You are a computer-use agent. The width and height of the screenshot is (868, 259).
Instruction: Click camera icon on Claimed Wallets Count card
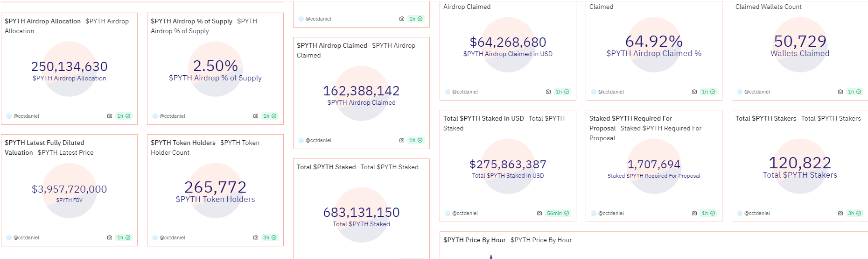(840, 92)
